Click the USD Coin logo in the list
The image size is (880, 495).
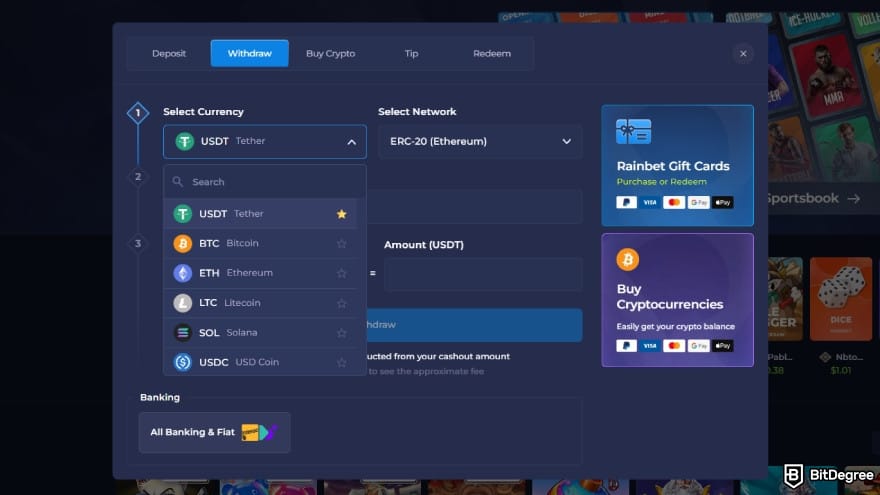[182, 362]
